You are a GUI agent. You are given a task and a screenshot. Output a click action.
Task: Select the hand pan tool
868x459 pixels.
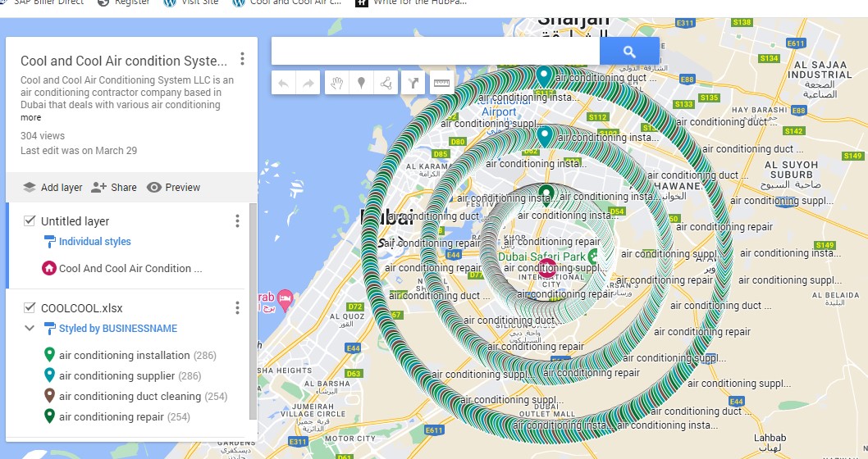tap(337, 84)
